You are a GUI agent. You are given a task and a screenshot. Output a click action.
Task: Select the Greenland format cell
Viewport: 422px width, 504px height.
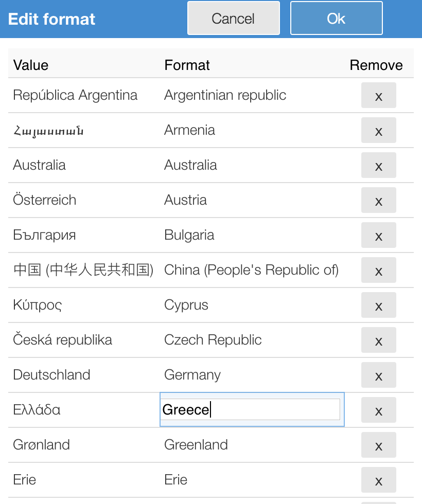coord(196,445)
